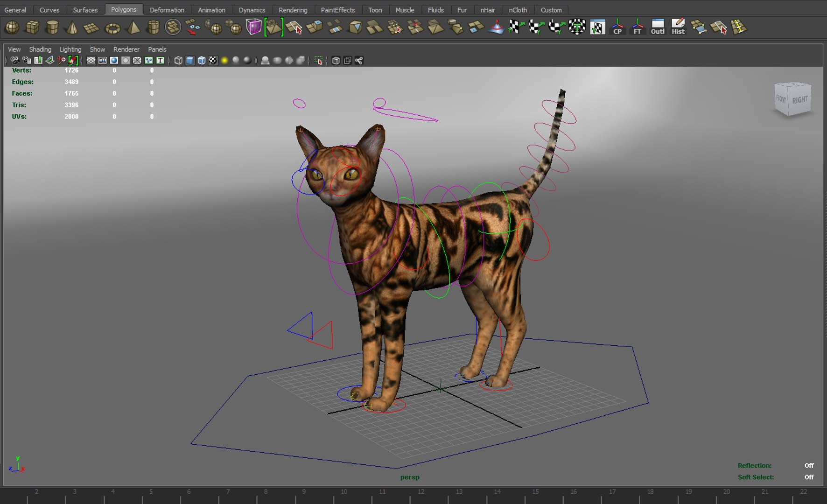
Task: Toggle the film gate overlay
Action: pos(103,60)
